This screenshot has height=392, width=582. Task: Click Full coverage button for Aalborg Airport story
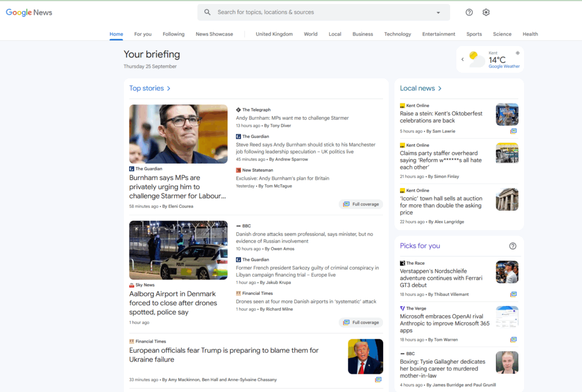361,322
